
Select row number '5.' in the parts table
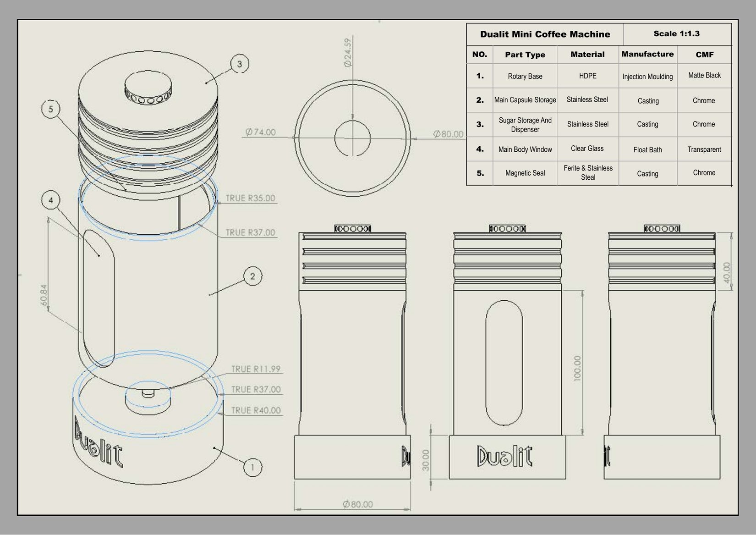point(480,173)
